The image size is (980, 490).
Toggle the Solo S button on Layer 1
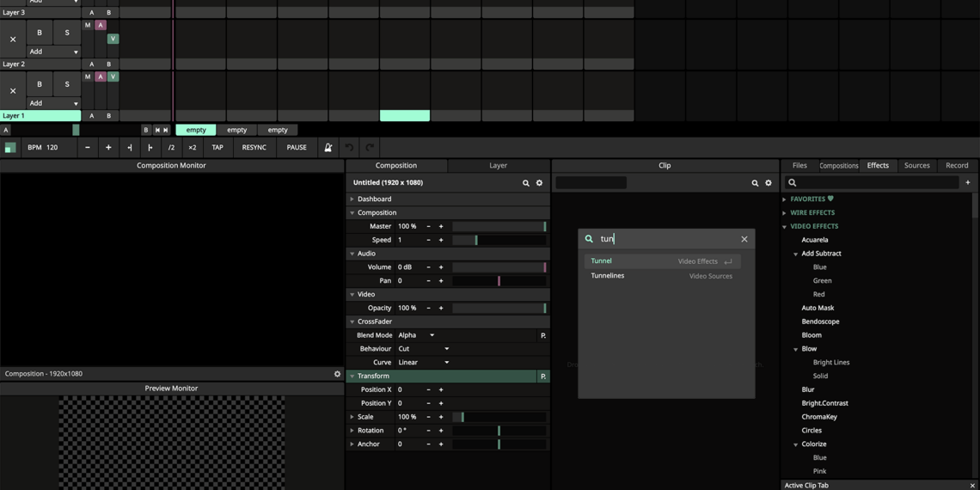pos(67,84)
